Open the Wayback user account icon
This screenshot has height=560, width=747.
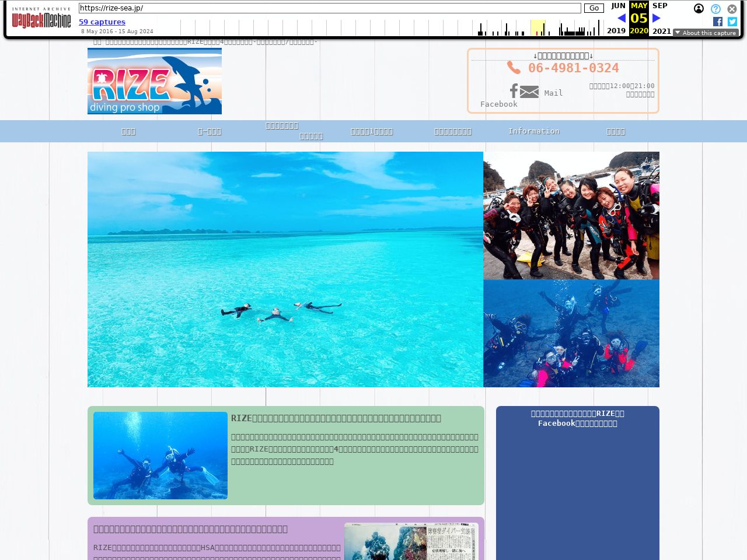[x=699, y=9]
